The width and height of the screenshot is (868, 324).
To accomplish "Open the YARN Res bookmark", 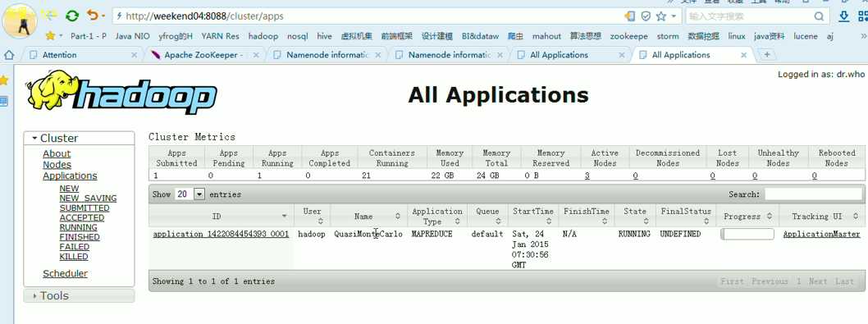I will [220, 36].
